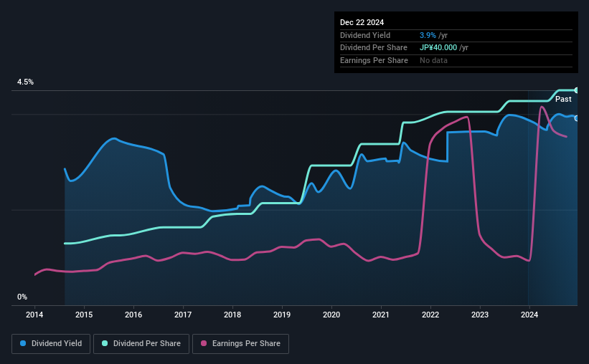This screenshot has width=589, height=364.
Task: Click the 'Past' label on chart
Action: click(563, 99)
